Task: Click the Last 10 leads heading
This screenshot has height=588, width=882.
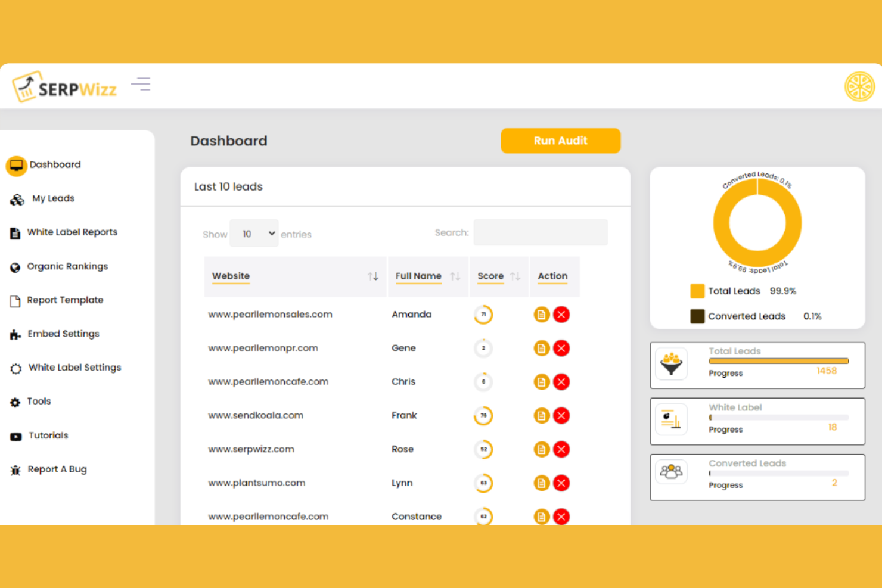Action: 228,186
